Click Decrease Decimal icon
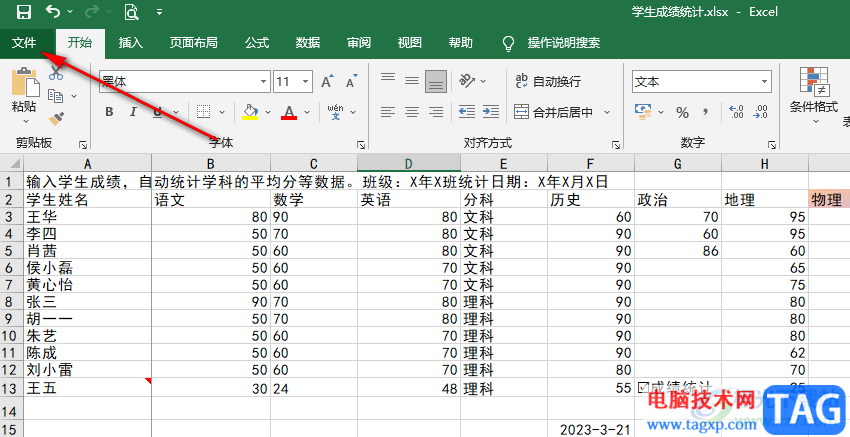 point(761,112)
